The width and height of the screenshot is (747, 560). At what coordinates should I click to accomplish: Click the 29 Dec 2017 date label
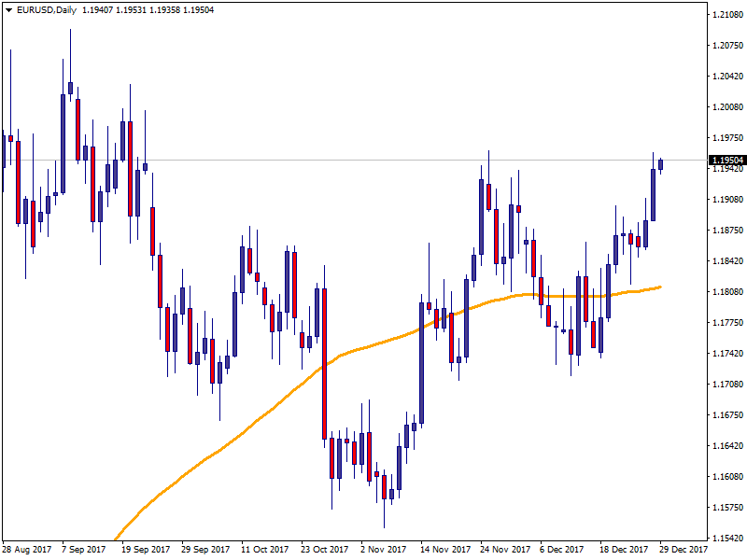pos(684,550)
